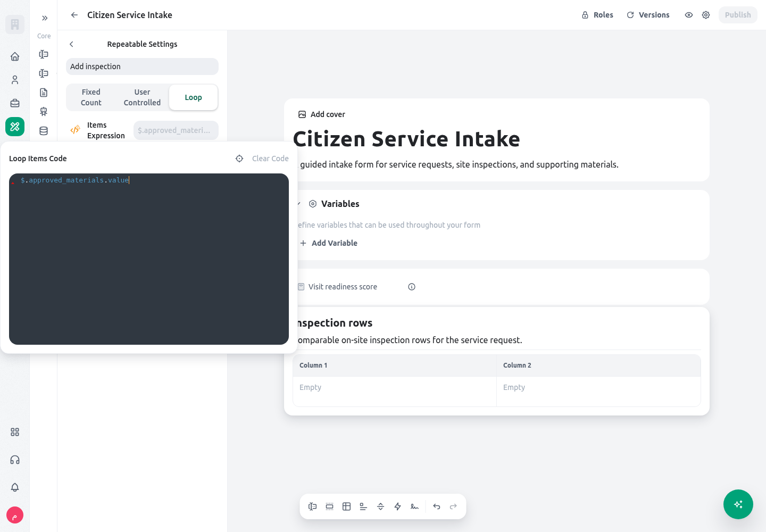Insert a signature field from bottom toolbar
Screen dimensions: 766x532
(415, 506)
